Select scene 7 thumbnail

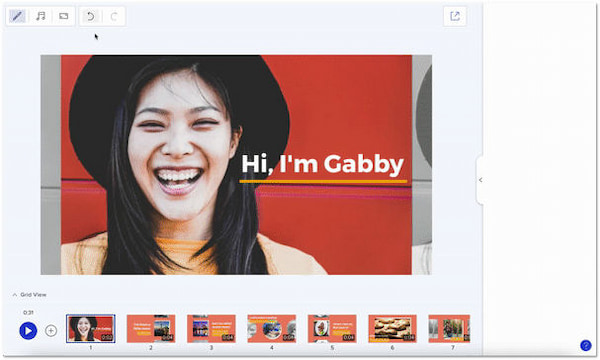pyautogui.click(x=449, y=328)
